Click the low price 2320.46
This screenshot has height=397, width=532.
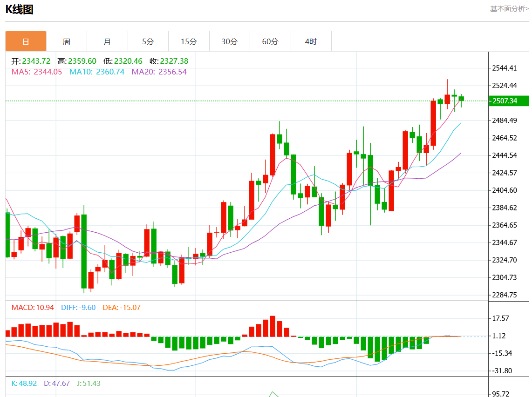[128, 61]
